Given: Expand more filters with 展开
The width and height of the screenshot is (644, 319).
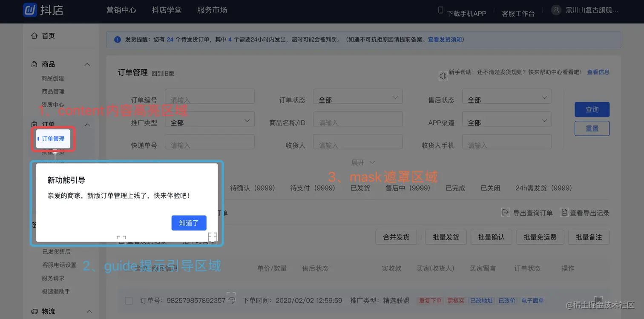Looking at the screenshot, I should pos(363,162).
